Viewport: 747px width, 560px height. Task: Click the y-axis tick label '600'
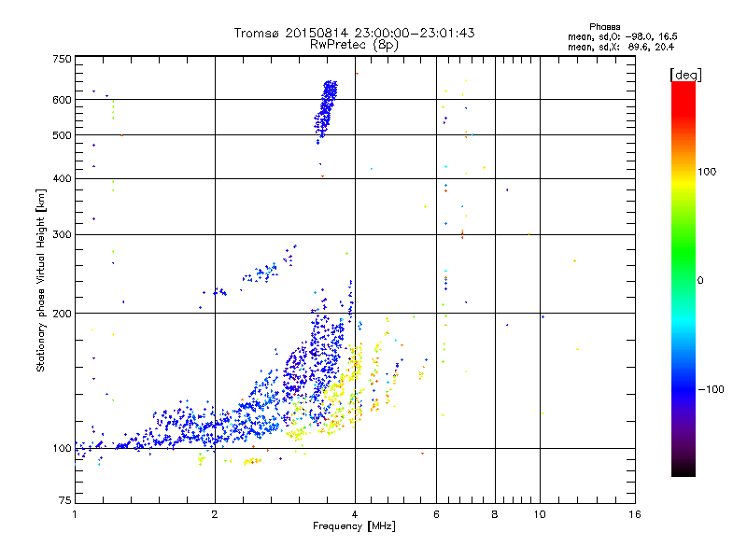coord(62,100)
